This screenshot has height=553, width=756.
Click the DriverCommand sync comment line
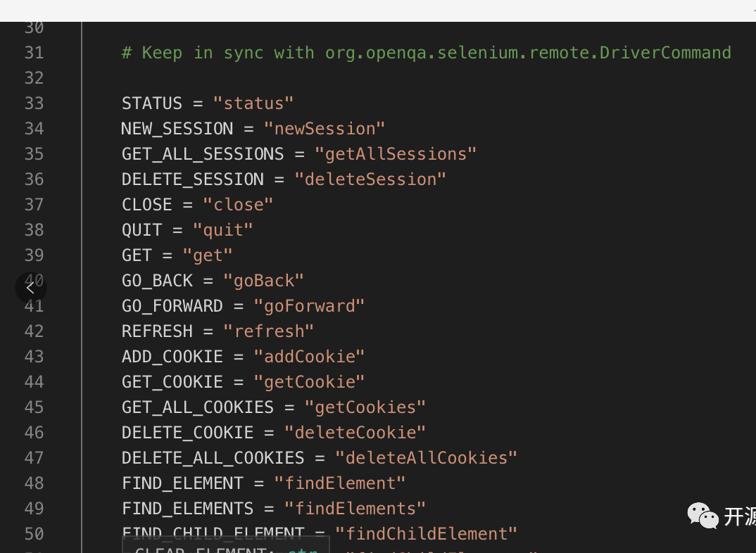point(426,53)
